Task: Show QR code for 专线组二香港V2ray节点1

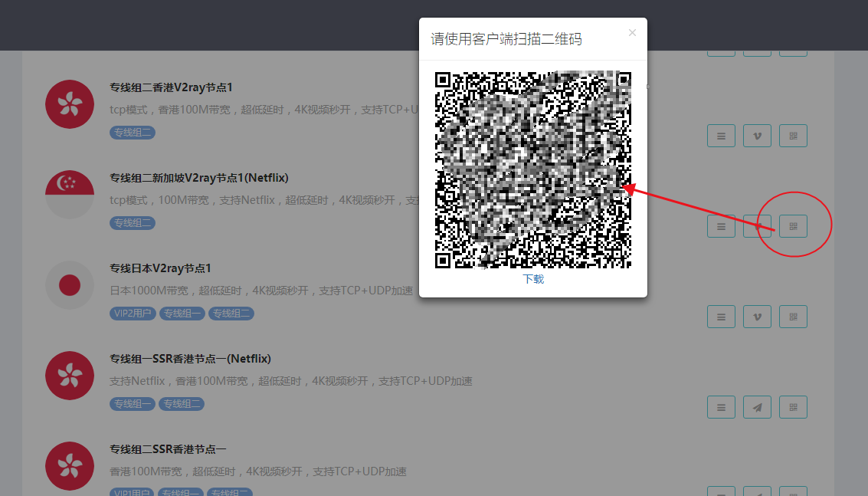Action: click(x=793, y=136)
